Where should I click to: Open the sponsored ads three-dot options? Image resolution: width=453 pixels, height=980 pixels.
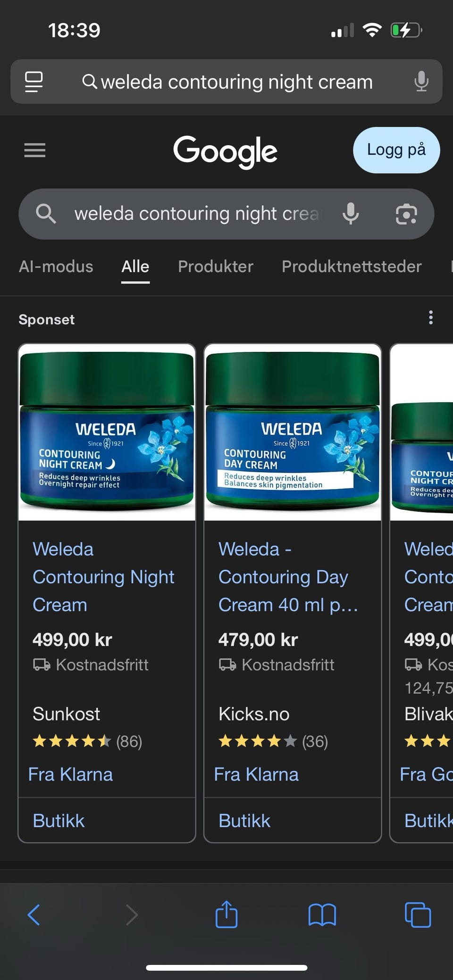(430, 318)
